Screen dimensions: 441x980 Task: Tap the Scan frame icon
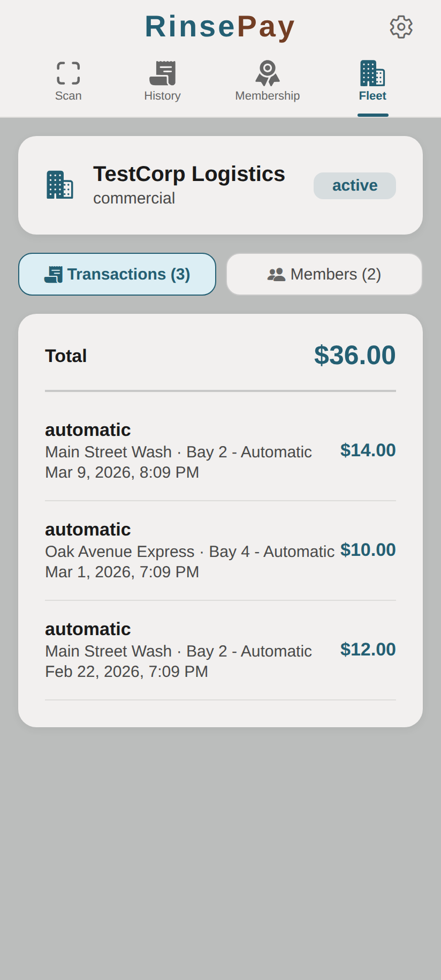coord(69,73)
